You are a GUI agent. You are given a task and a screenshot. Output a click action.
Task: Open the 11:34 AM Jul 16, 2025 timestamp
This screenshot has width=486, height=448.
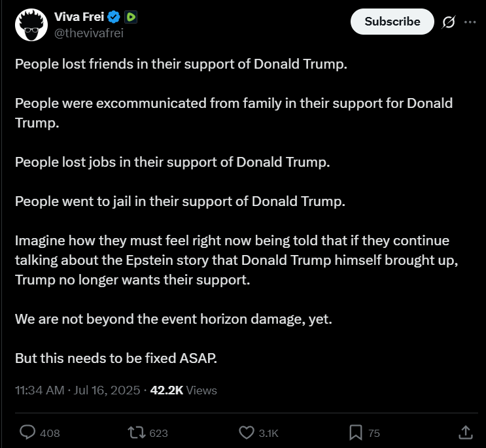coord(78,390)
